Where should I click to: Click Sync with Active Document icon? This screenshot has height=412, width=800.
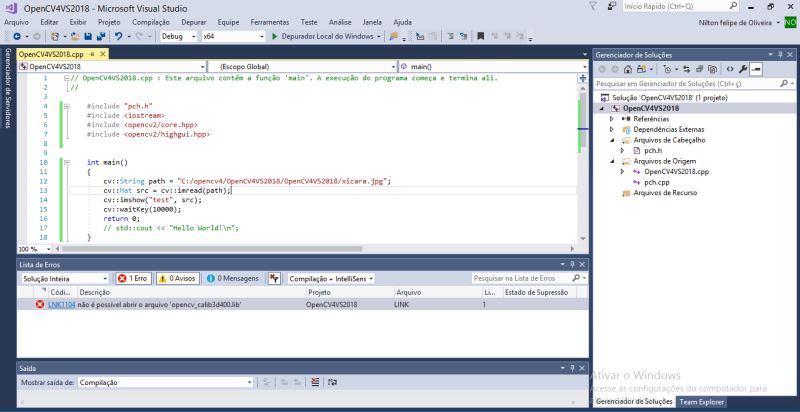tap(686, 69)
